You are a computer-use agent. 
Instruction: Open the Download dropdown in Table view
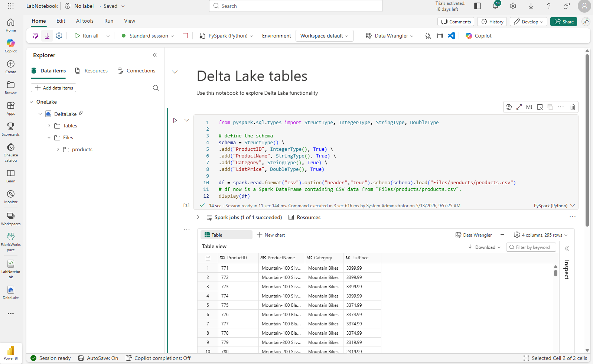point(484,247)
